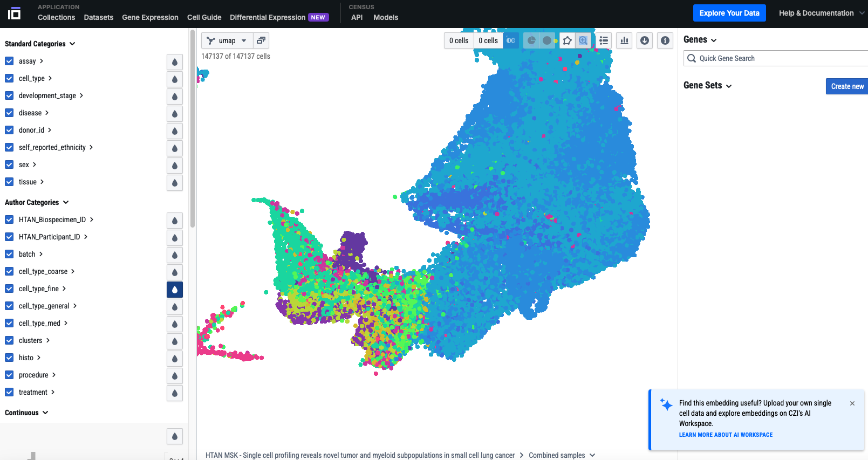The height and width of the screenshot is (460, 868).
Task: Toggle the donor_id checkbox
Action: (x=9, y=130)
